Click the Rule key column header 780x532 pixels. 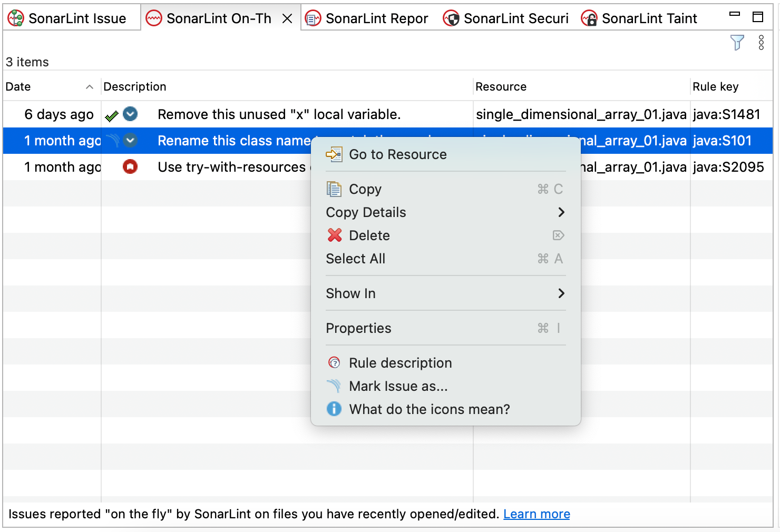point(732,86)
